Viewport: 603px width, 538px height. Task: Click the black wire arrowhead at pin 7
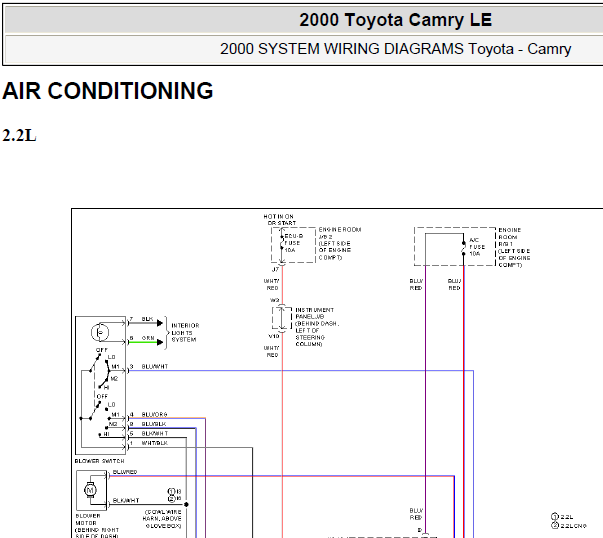click(x=160, y=323)
